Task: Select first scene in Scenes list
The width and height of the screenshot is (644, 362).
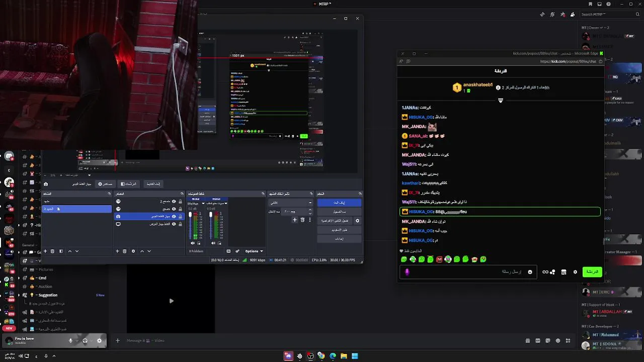Action: [76, 202]
